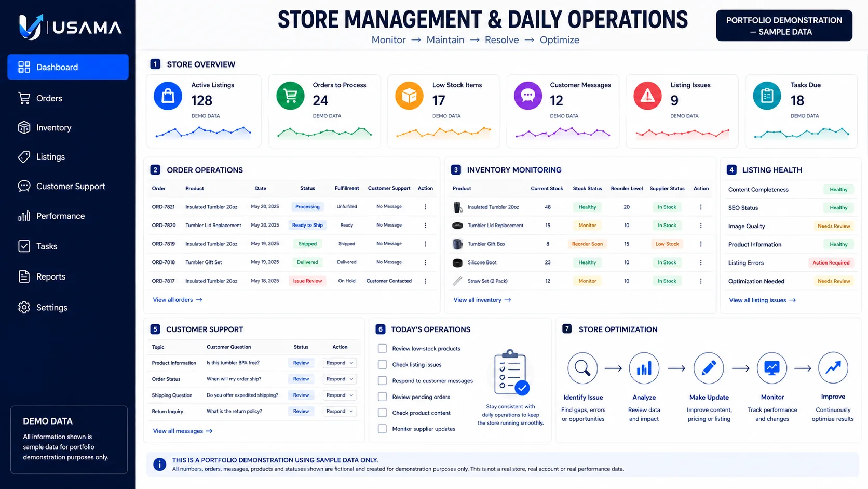
Task: Click View all messages link
Action: point(183,431)
